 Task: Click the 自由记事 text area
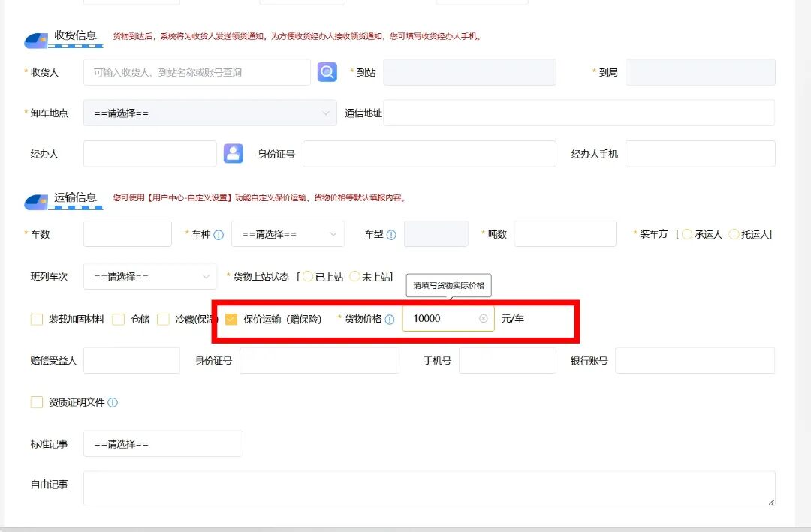click(x=430, y=488)
